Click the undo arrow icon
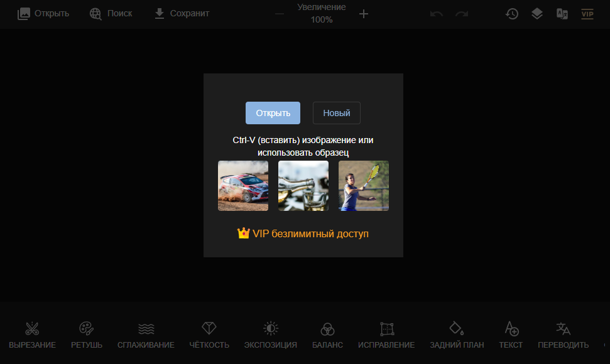Image resolution: width=610 pixels, height=364 pixels. 437,13
